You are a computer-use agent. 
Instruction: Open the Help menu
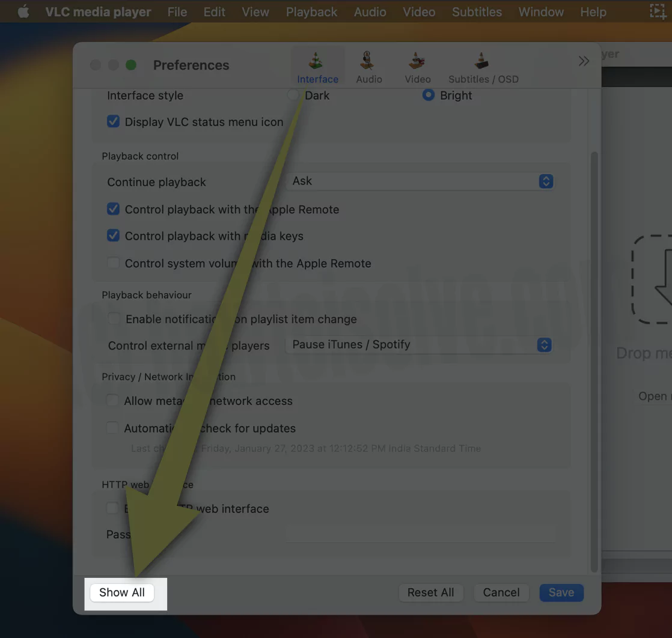(593, 11)
